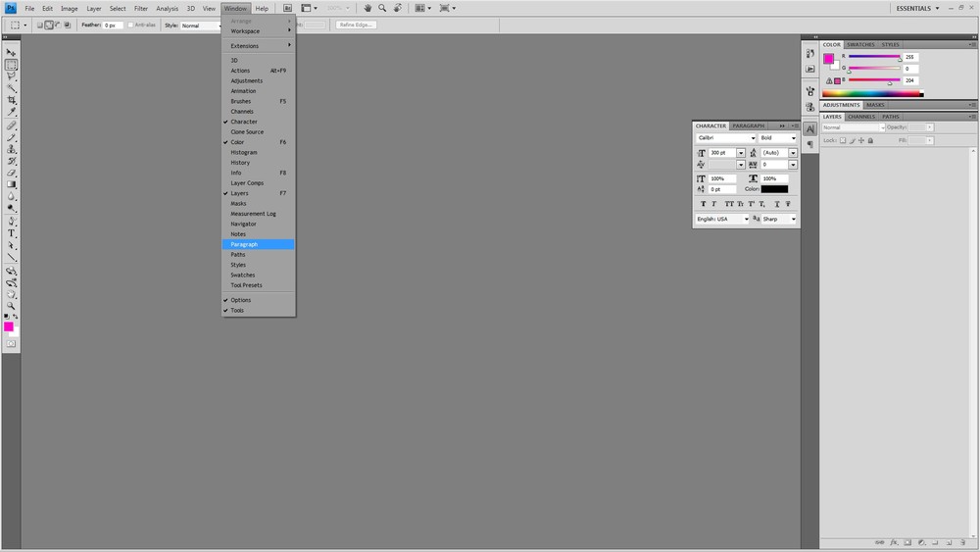Open the Bold font style dropdown
This screenshot has width=980, height=552.
tap(777, 138)
